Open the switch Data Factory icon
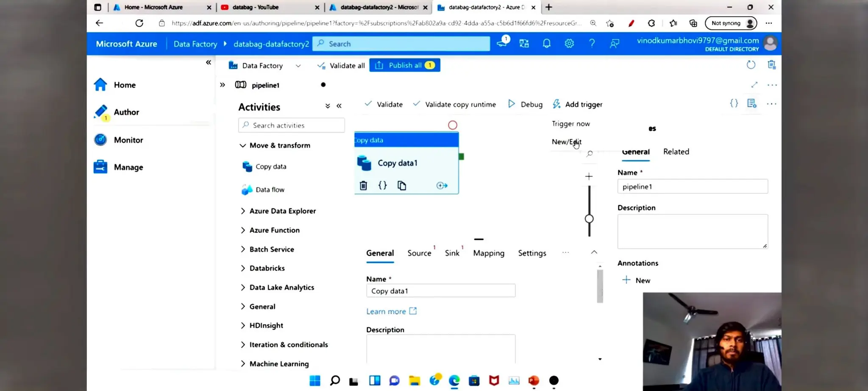This screenshot has height=391, width=868. click(x=524, y=43)
